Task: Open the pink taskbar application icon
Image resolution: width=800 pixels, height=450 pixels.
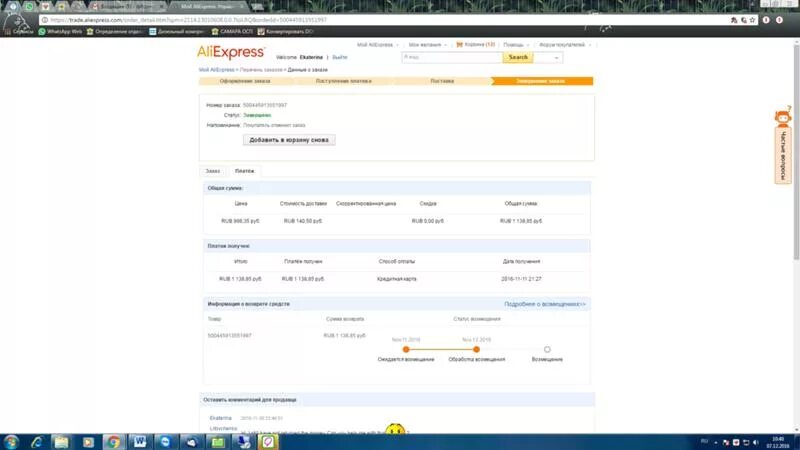Action: coord(268,442)
